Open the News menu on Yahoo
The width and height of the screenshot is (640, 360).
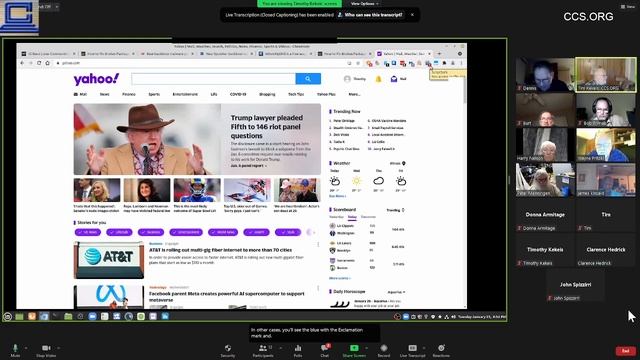104,94
